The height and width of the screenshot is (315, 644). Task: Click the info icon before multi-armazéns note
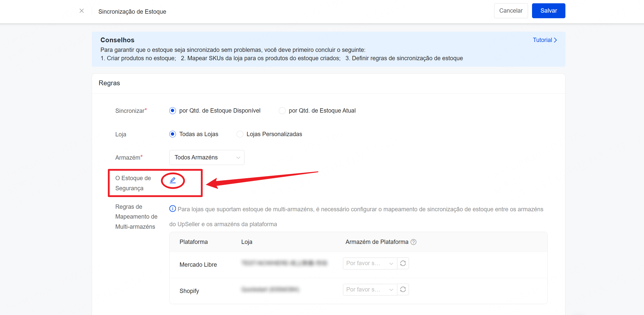coord(172,209)
